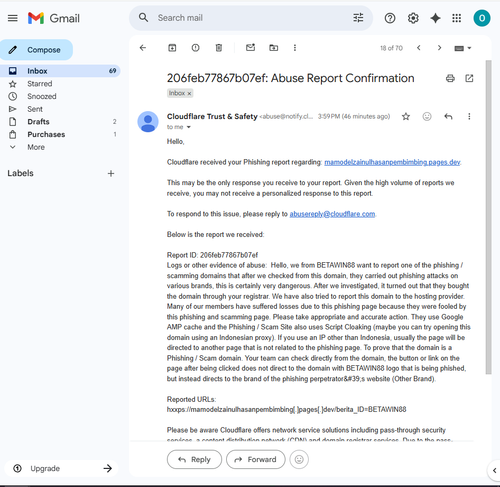Star this message

coord(406,116)
